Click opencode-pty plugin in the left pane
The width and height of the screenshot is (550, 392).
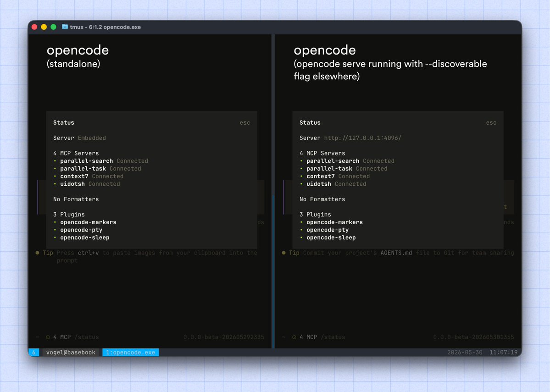(81, 230)
